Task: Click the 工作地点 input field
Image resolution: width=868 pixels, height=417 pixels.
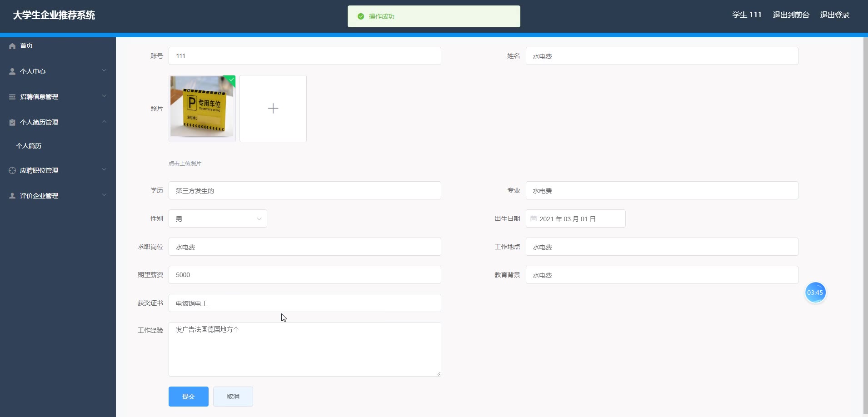Action: pyautogui.click(x=662, y=247)
